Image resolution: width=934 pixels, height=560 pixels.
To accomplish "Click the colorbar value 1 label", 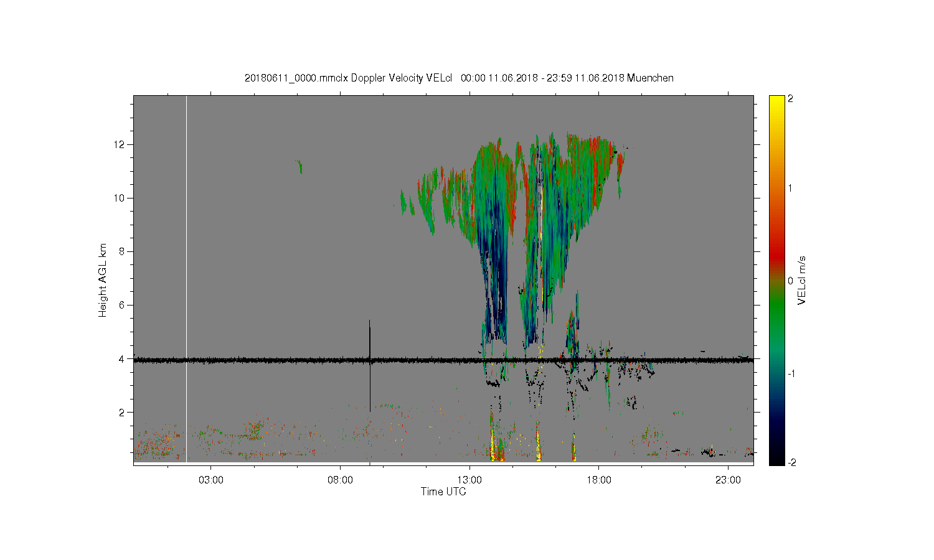I will point(790,188).
